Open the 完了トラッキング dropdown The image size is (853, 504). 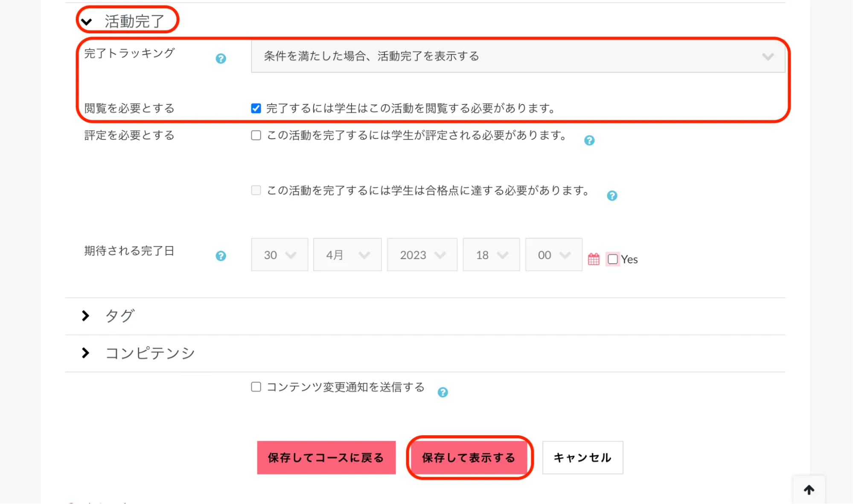point(518,56)
